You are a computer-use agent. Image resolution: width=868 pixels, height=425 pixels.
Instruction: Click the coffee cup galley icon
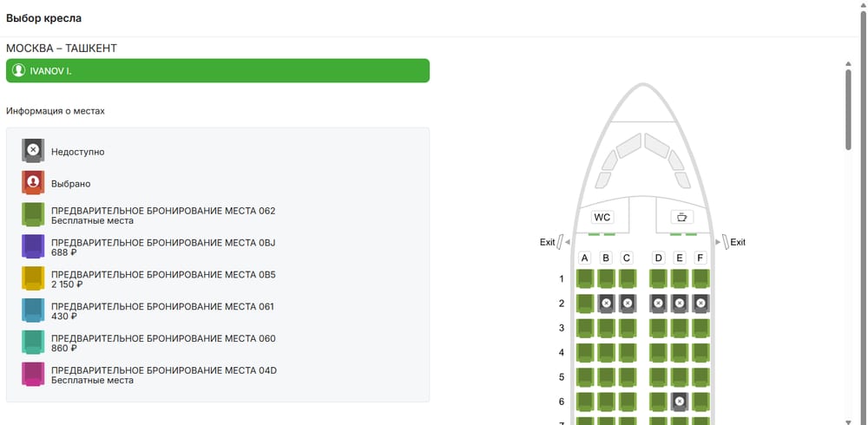[682, 218]
